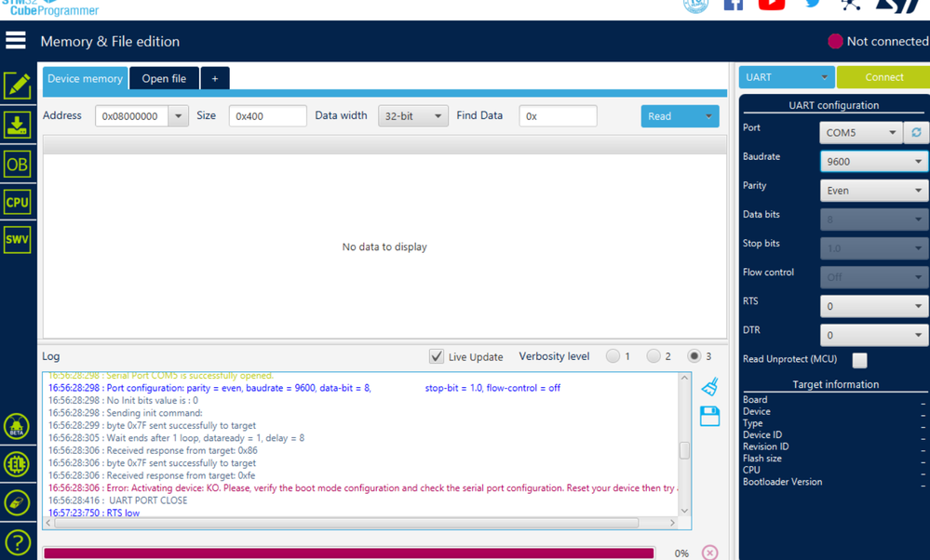Open the Address dropdown arrow
The width and height of the screenshot is (930, 560).
click(178, 115)
